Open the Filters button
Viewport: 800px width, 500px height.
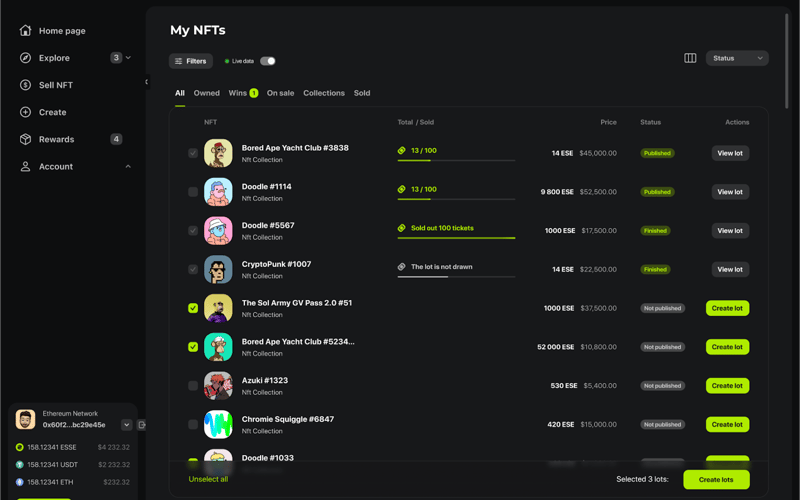pos(191,61)
